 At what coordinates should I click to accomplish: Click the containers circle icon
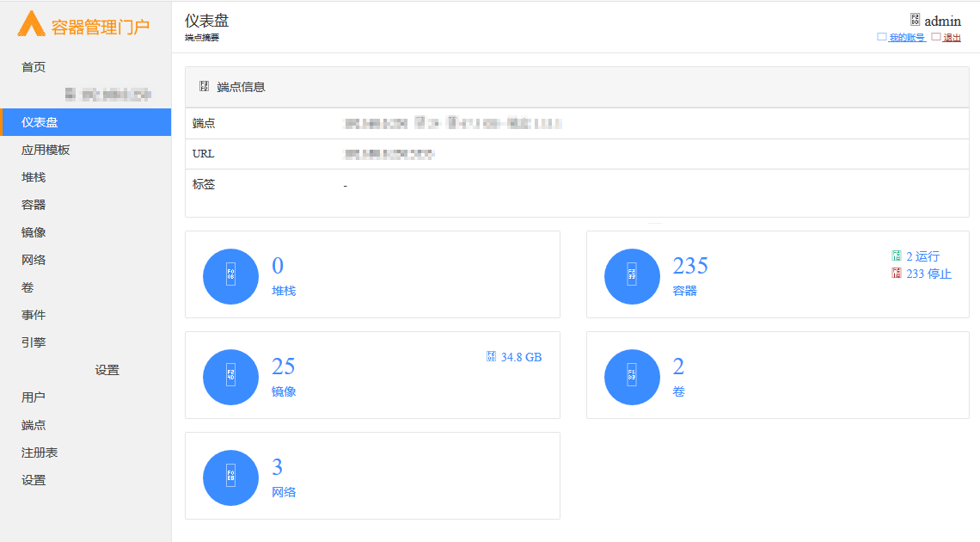click(x=632, y=276)
